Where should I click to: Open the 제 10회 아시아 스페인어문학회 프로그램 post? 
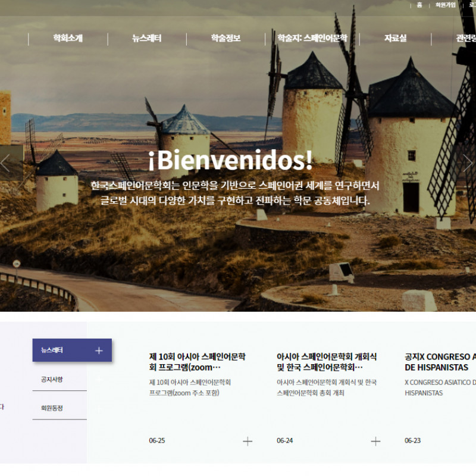[198, 362]
